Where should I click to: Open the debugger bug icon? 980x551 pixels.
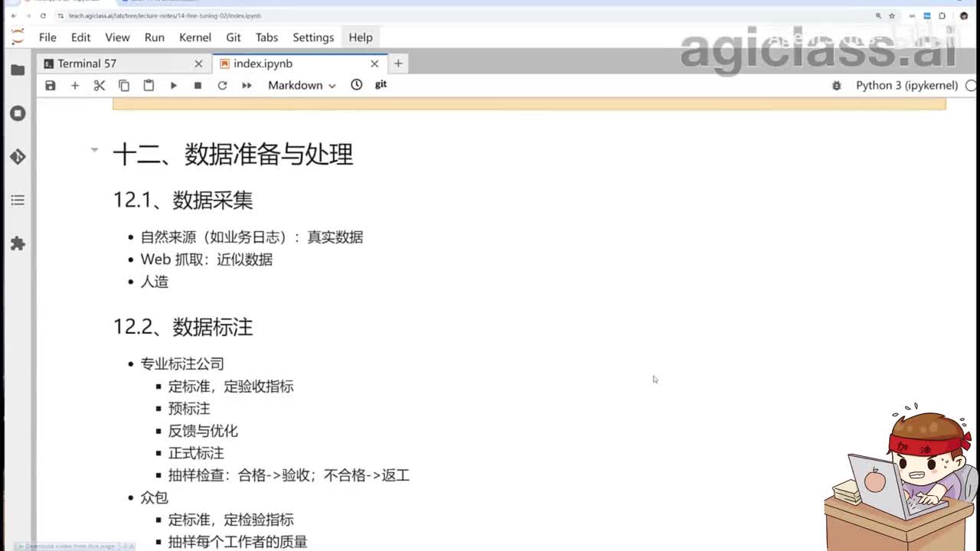pos(836,86)
